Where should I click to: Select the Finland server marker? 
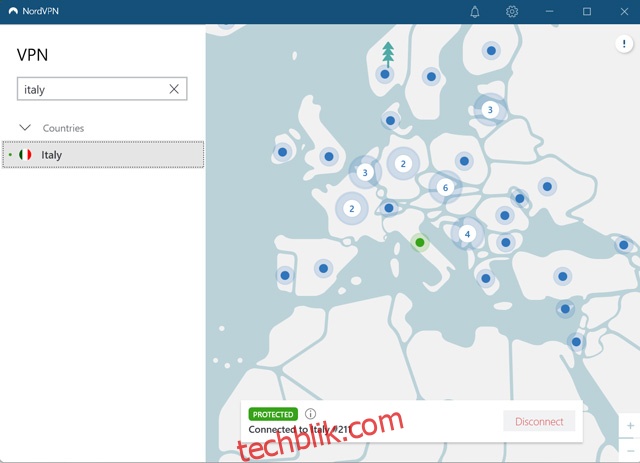point(491,51)
